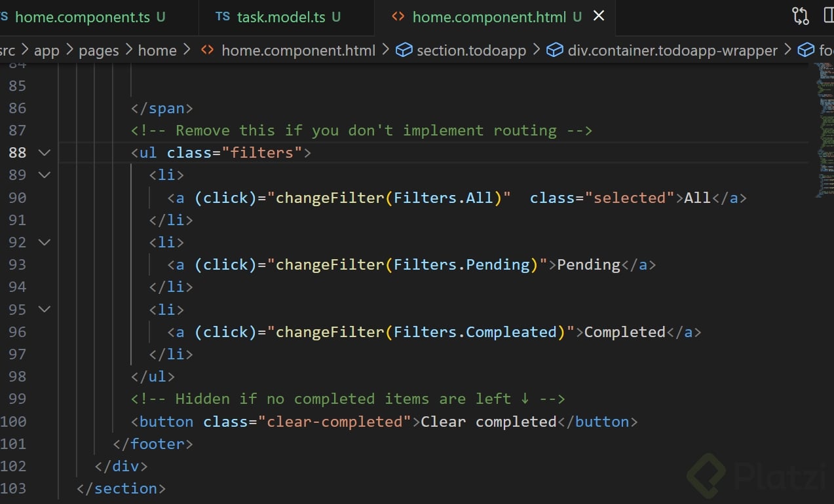Click line number 100 in the gutter

pyautogui.click(x=14, y=422)
